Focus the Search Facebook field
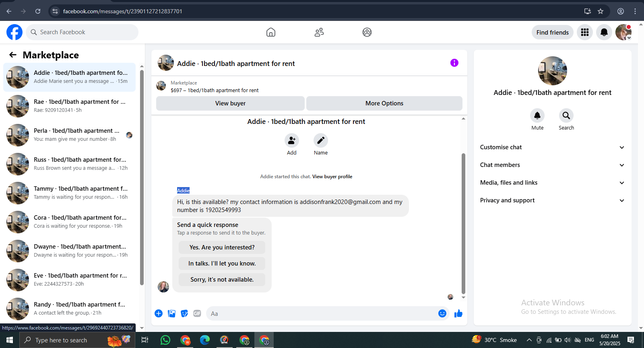Screen dimensions: 644x348 [82, 32]
